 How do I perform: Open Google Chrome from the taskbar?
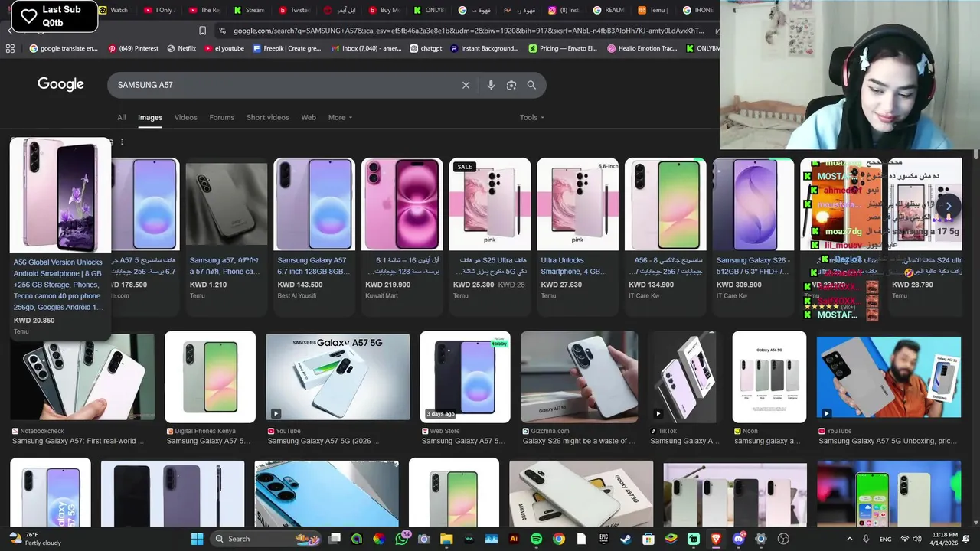tap(559, 539)
